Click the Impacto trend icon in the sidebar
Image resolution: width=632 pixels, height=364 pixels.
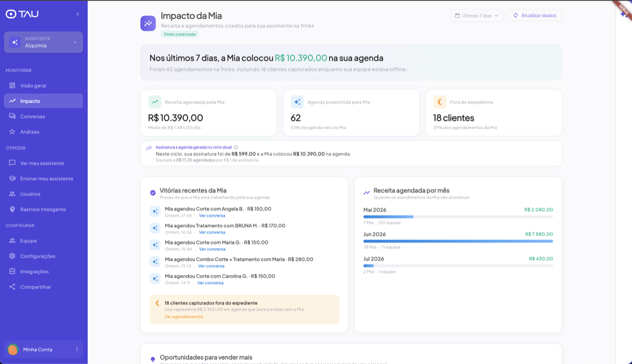(x=12, y=101)
